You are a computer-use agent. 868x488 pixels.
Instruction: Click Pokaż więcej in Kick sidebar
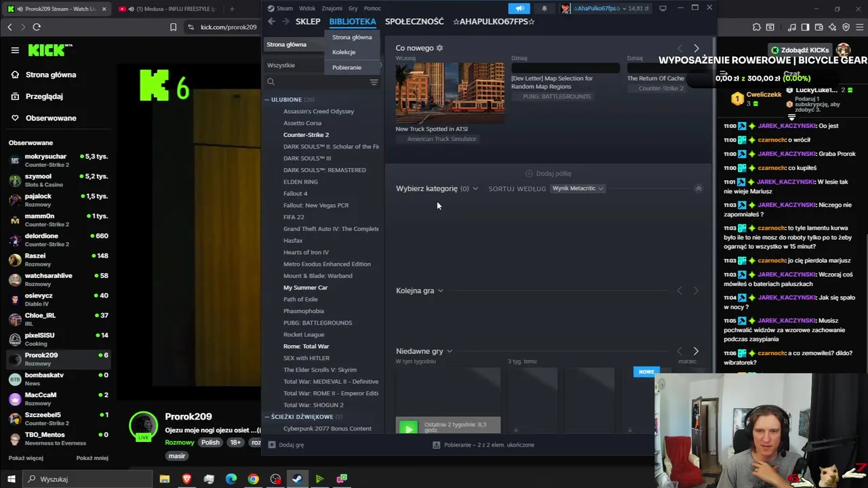(26, 457)
